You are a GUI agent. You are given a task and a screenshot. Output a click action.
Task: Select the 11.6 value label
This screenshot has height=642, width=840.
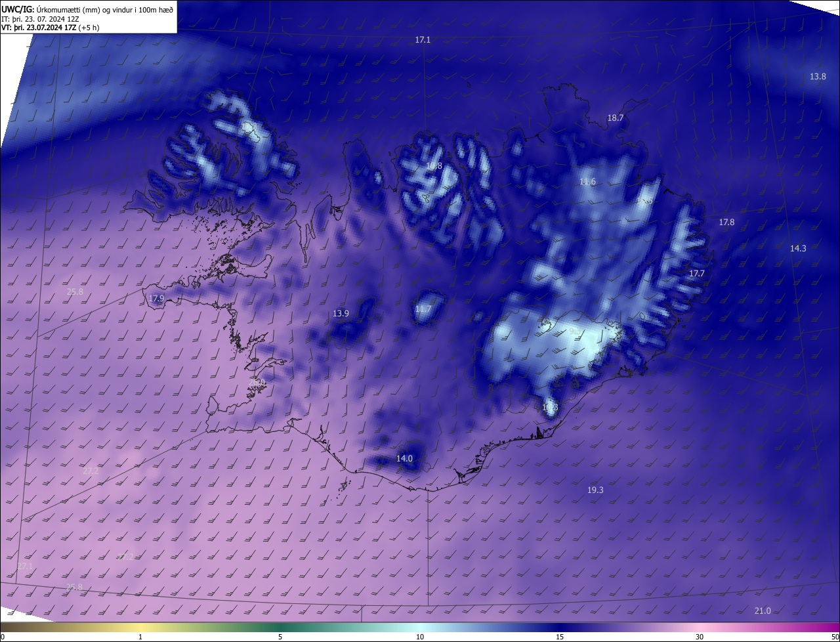pos(587,182)
